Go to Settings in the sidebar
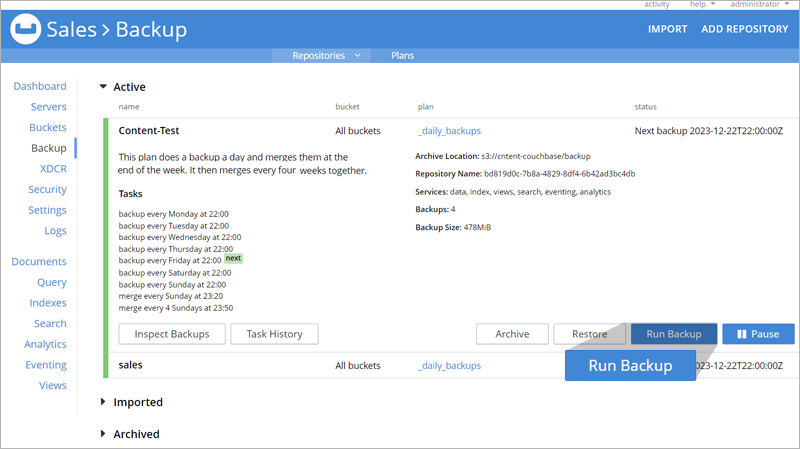The image size is (800, 449). [47, 210]
